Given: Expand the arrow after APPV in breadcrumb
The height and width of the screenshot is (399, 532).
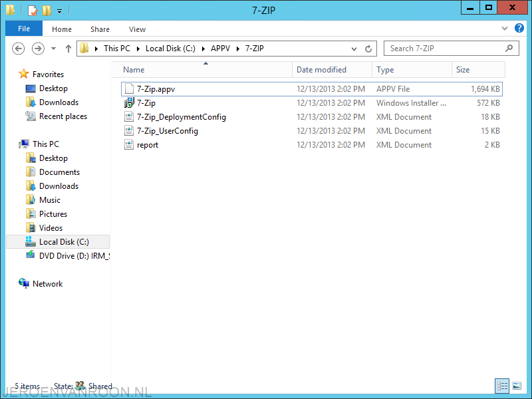Looking at the screenshot, I should pos(238,49).
